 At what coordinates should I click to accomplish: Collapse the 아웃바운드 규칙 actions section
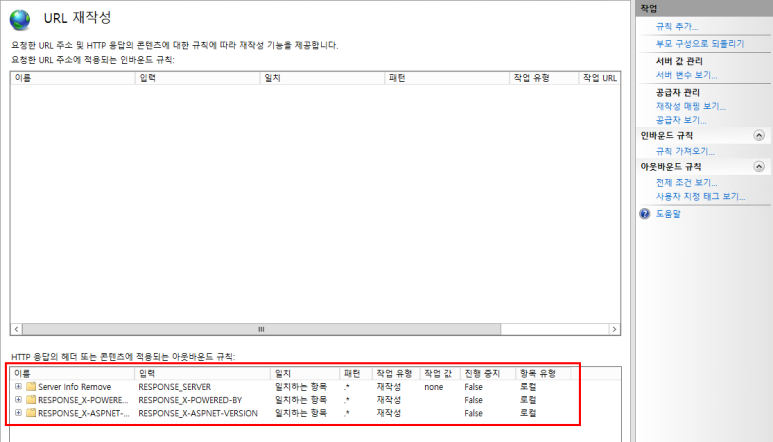pos(759,167)
